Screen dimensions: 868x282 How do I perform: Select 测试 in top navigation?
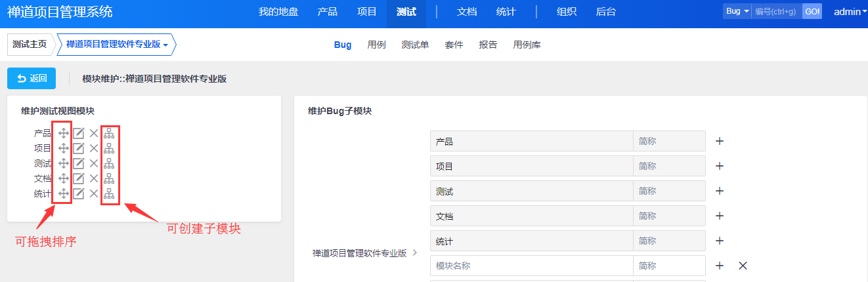[406, 12]
